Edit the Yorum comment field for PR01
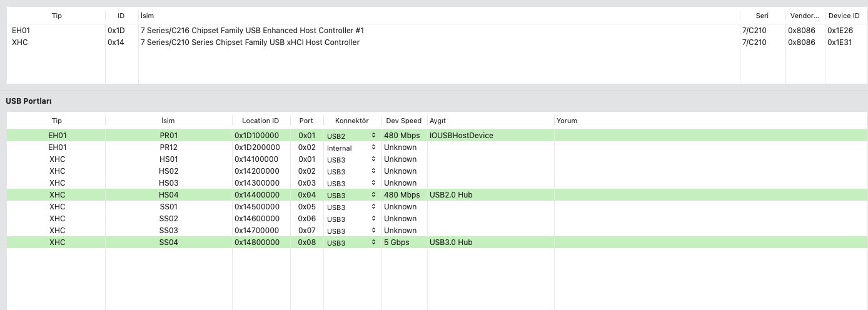This screenshot has width=868, height=310. tap(710, 136)
